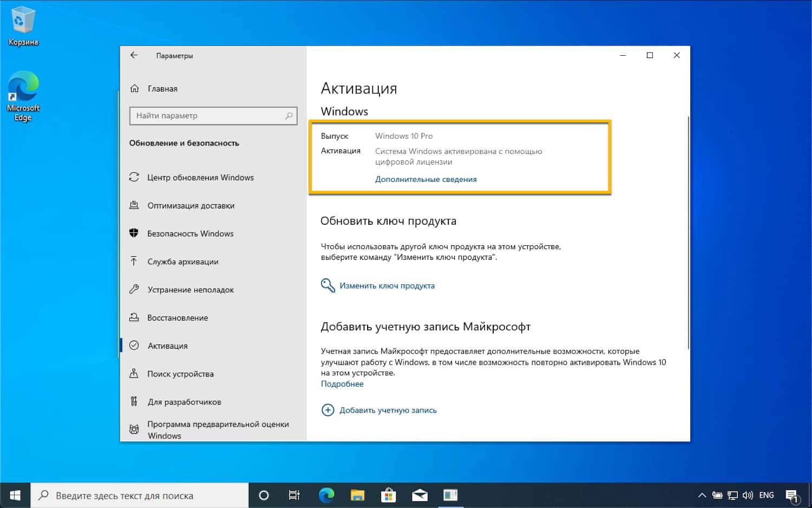Screen dimensions: 812x508
Task: Open Служба архивации settings
Action: click(183, 262)
